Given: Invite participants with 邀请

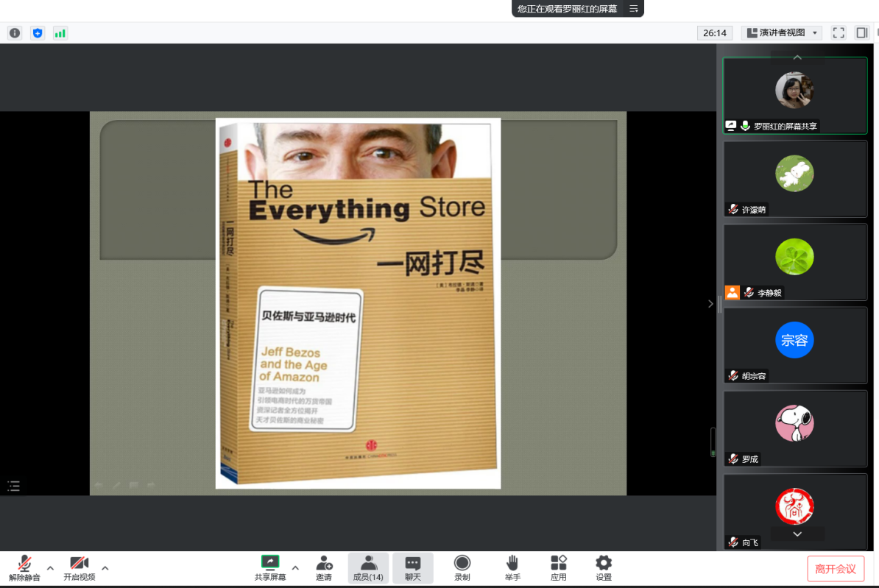Looking at the screenshot, I should tap(323, 568).
